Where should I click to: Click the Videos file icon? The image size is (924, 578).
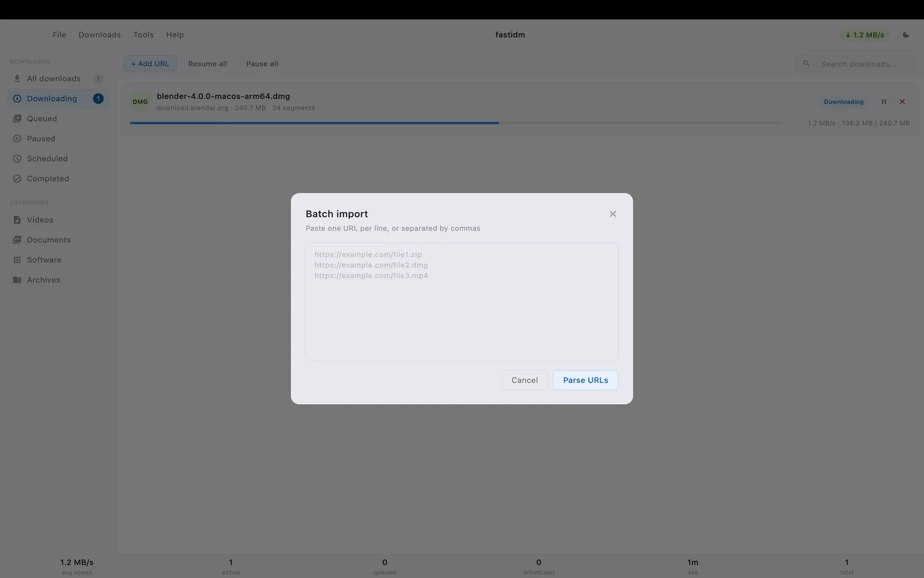pyautogui.click(x=17, y=220)
